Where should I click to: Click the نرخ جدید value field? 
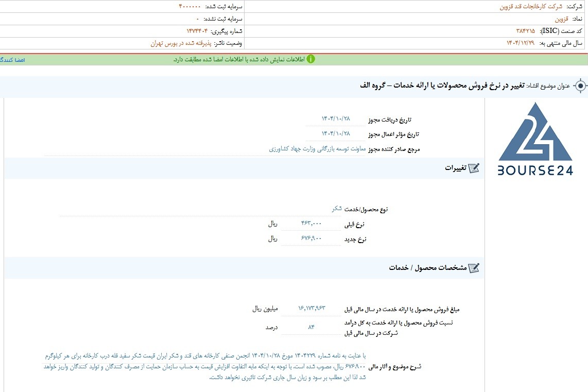(311, 238)
